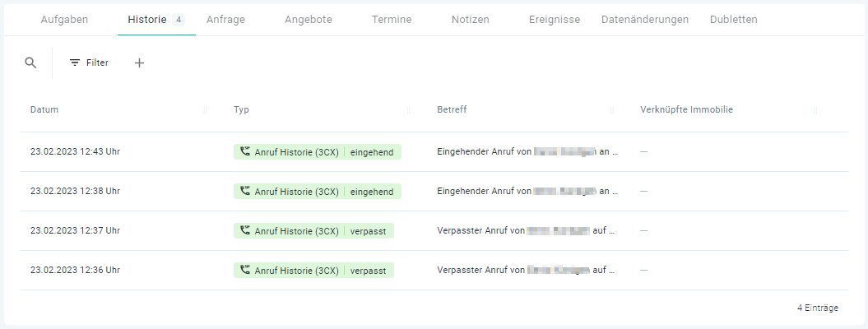Sort by Verknüpfte Immobilie column header
868x329 pixels.
[686, 109]
